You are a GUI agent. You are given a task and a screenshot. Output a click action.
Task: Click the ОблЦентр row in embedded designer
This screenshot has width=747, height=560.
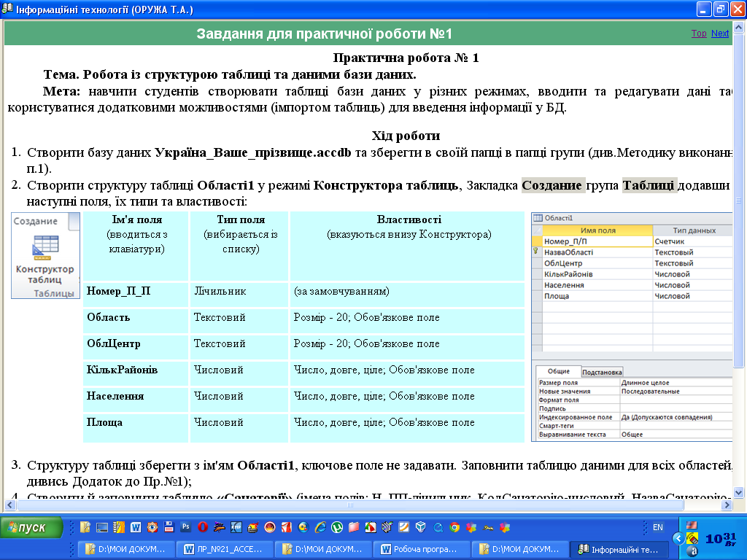632,262
